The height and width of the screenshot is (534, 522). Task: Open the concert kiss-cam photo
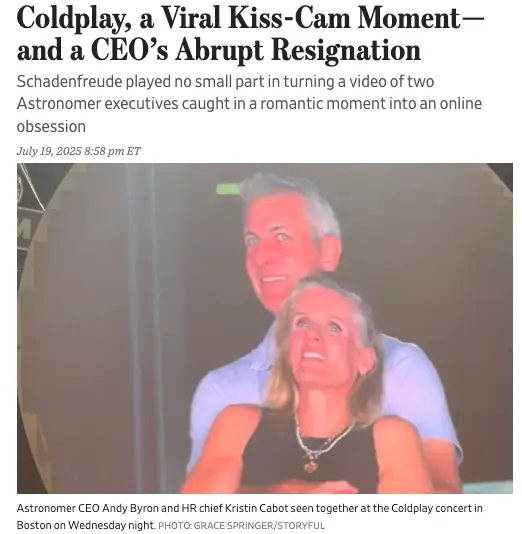(265, 328)
